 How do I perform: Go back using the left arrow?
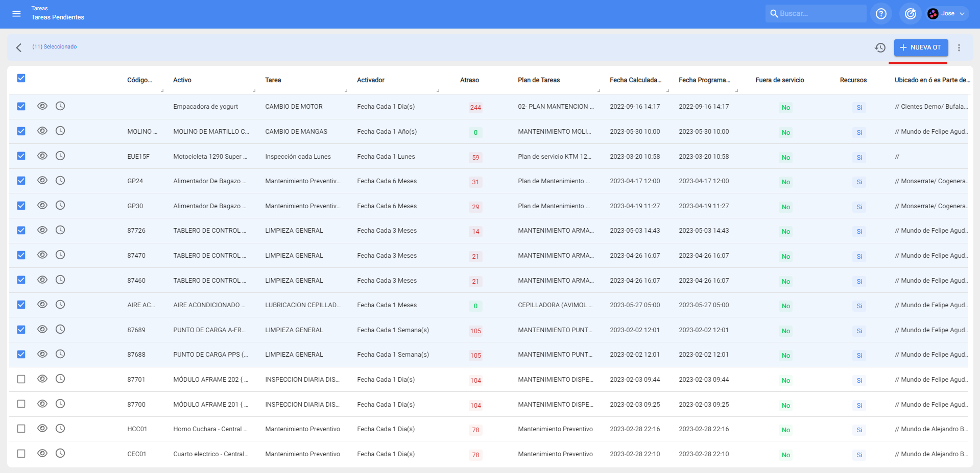click(19, 47)
